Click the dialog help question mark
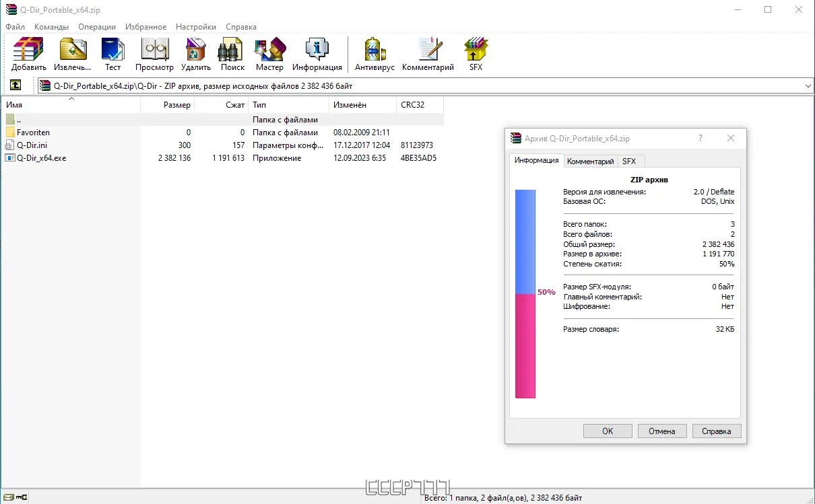Screen dimensions: 815x504 700,138
